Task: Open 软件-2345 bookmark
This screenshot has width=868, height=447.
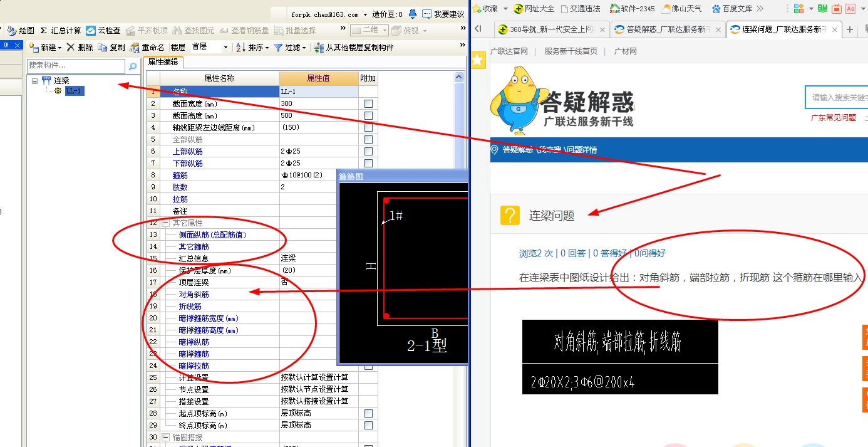Action: 633,9
